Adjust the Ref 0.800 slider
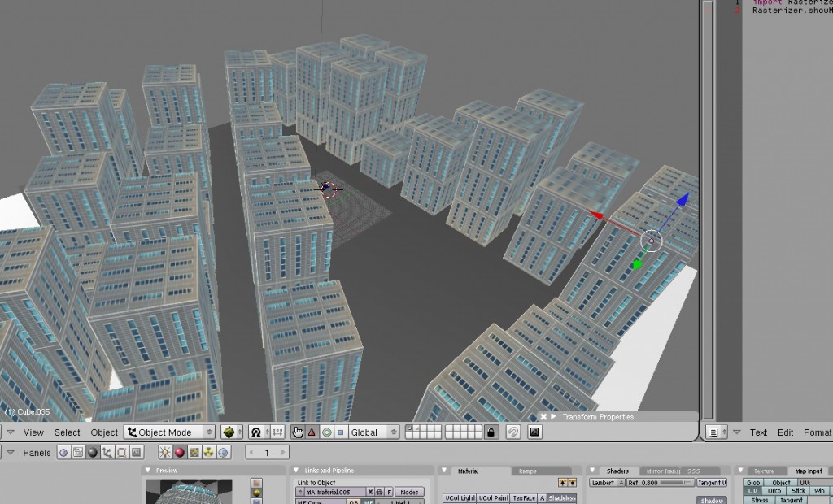The image size is (833, 504). pyautogui.click(x=659, y=483)
